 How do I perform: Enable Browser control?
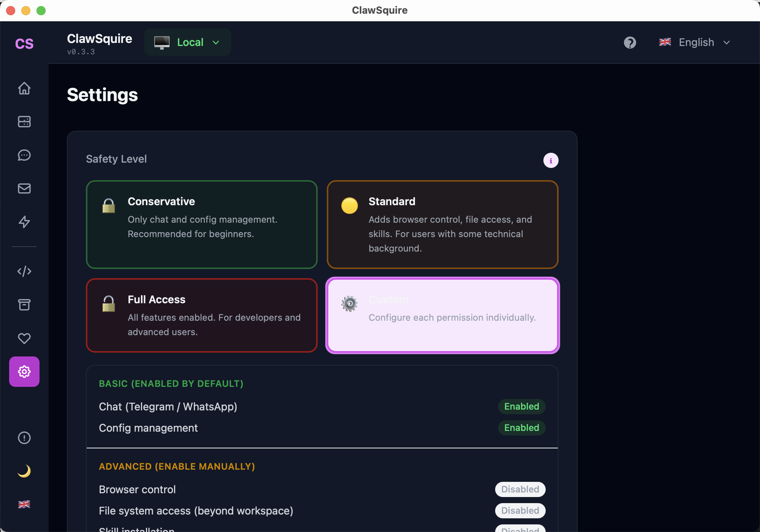pos(520,489)
